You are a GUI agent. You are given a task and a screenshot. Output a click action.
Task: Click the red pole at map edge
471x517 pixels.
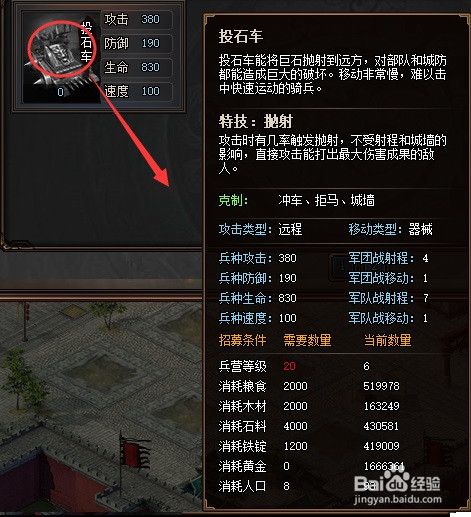[25, 322]
